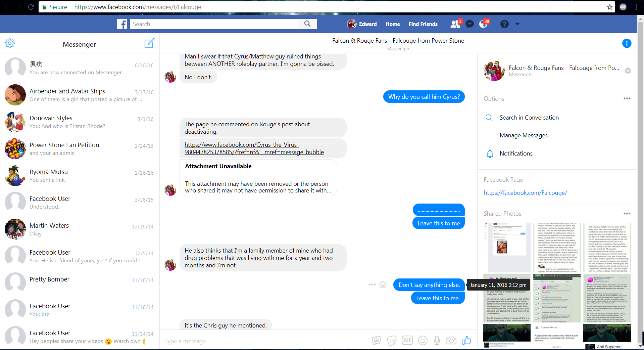Take a photo with the camera icon

(x=451, y=341)
